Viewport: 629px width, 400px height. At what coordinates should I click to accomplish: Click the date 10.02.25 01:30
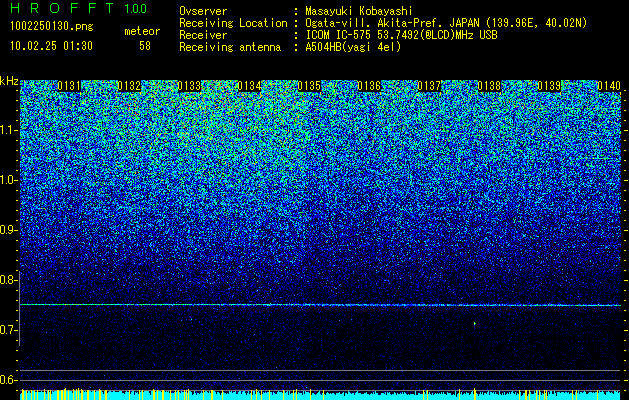pos(51,46)
